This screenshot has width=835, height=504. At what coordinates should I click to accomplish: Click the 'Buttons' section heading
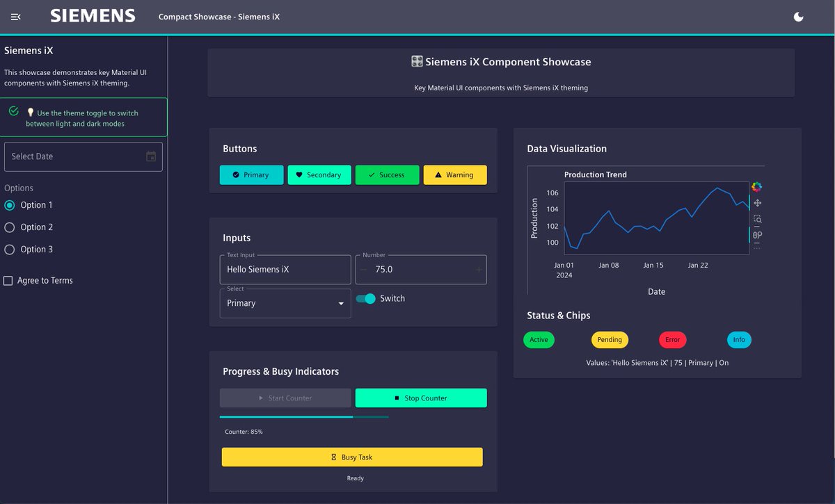pos(240,149)
